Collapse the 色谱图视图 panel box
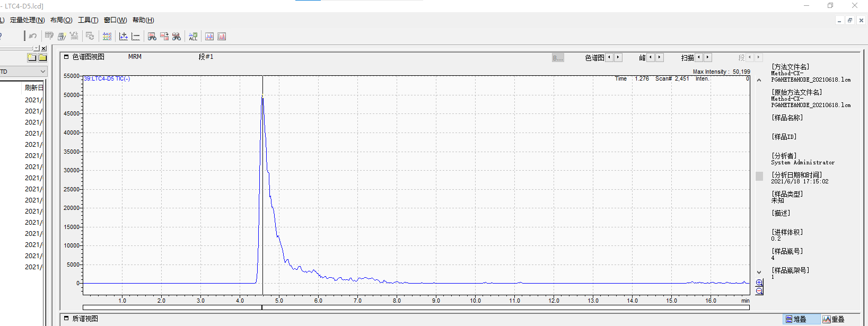The height and width of the screenshot is (326, 868). pos(66,57)
